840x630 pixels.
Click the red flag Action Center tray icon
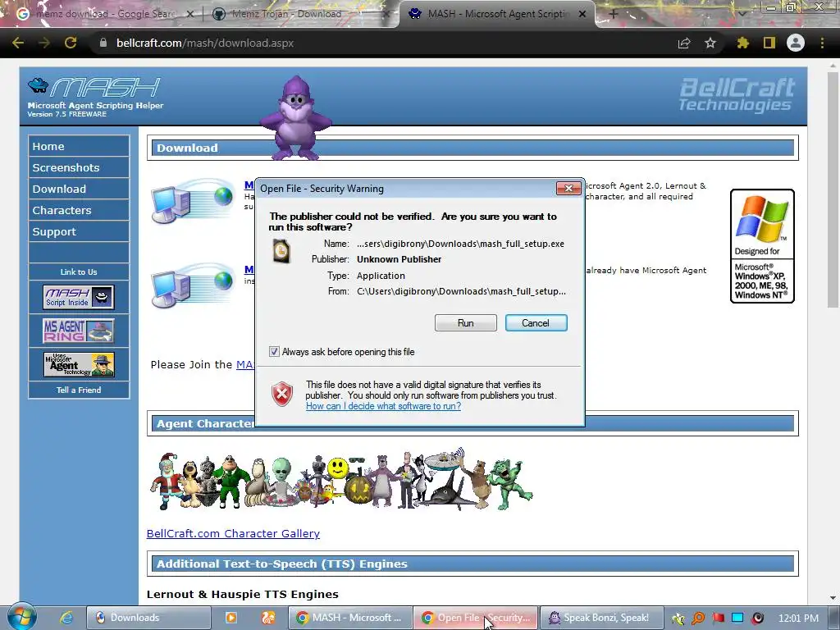(718, 619)
